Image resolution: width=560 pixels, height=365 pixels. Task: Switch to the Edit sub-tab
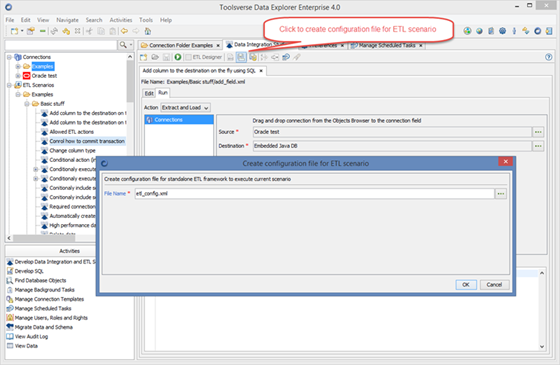(x=149, y=93)
